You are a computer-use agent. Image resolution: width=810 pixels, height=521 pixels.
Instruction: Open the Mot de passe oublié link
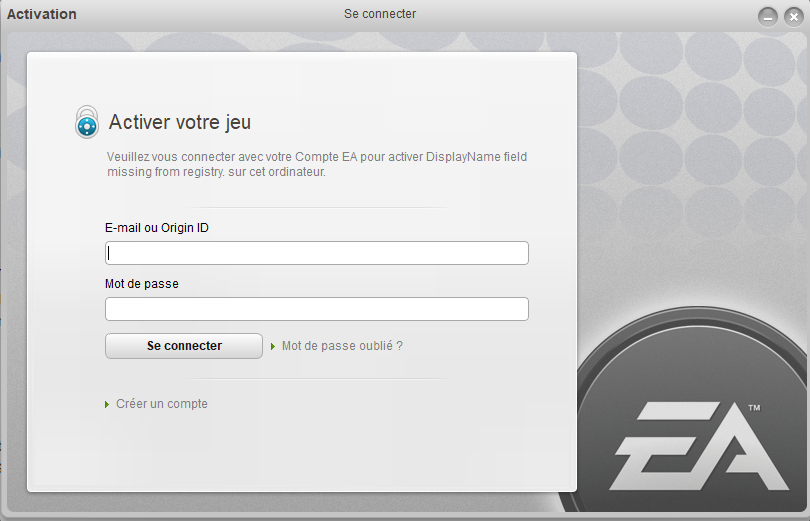pos(342,346)
